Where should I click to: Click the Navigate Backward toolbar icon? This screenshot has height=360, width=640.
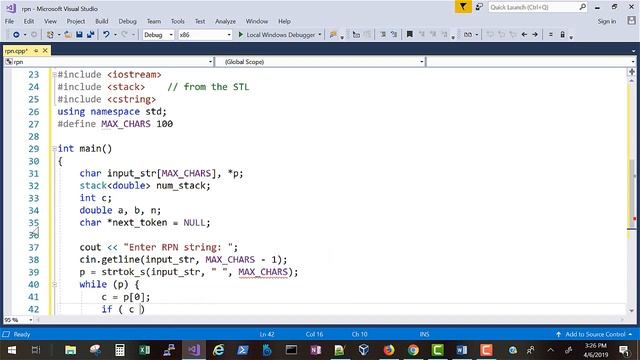click(16, 35)
